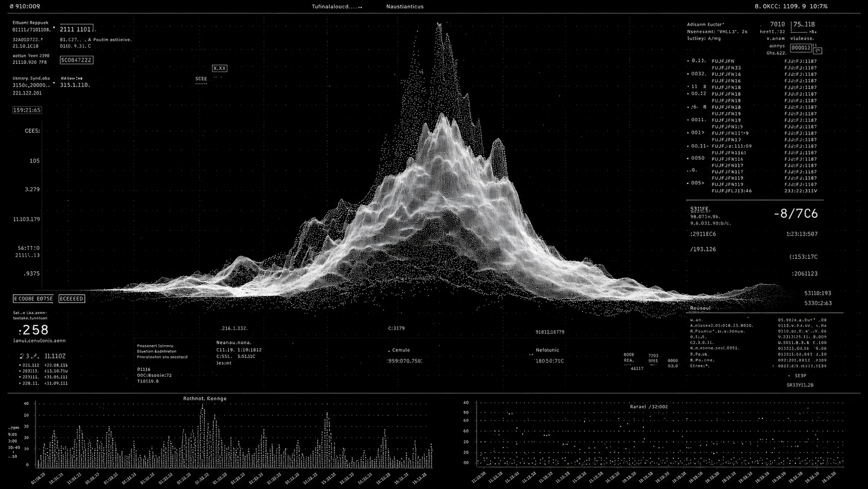868x489 pixels.
Task: Click the Adisanm Euctor heading
Action: (x=706, y=24)
